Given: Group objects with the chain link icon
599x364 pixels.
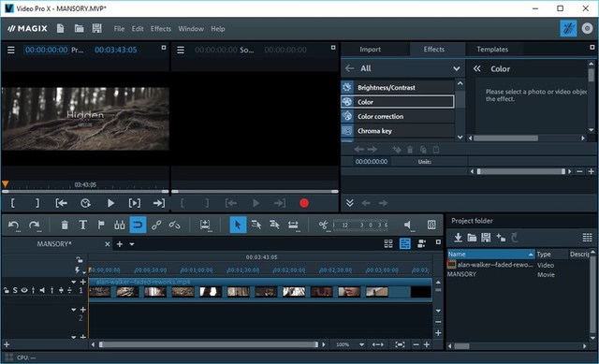Looking at the screenshot, I should pos(156,225).
